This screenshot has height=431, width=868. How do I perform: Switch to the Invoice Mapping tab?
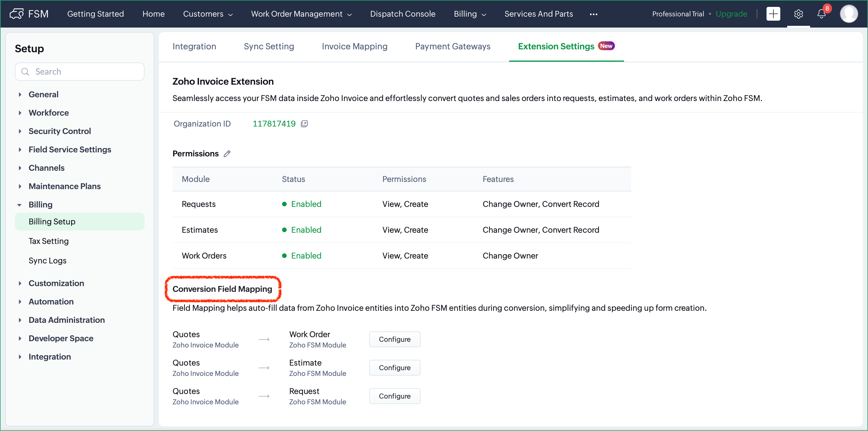tap(355, 46)
